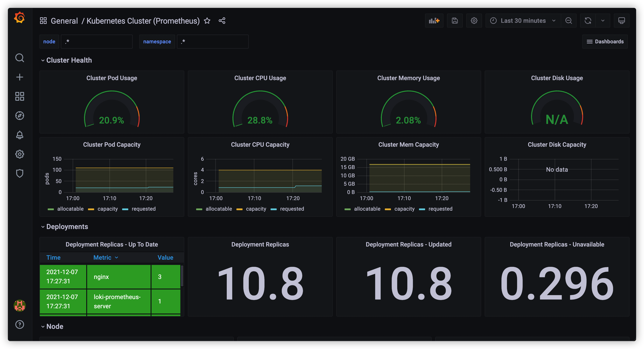Click the nginx metric cell
This screenshot has height=349, width=644.
(119, 277)
